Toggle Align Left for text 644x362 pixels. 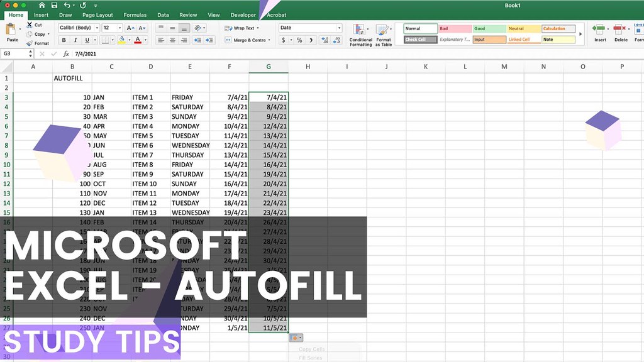pyautogui.click(x=161, y=40)
